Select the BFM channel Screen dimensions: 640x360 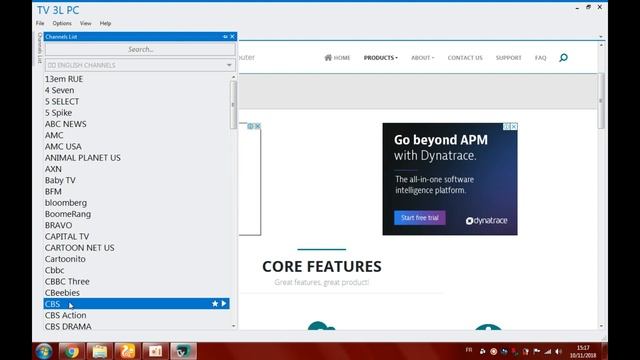coord(136,191)
